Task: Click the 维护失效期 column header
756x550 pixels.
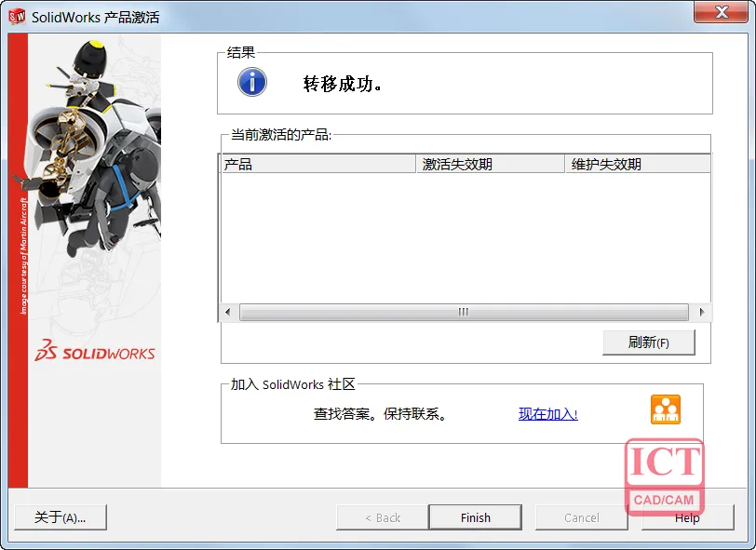Action: pyautogui.click(x=638, y=164)
